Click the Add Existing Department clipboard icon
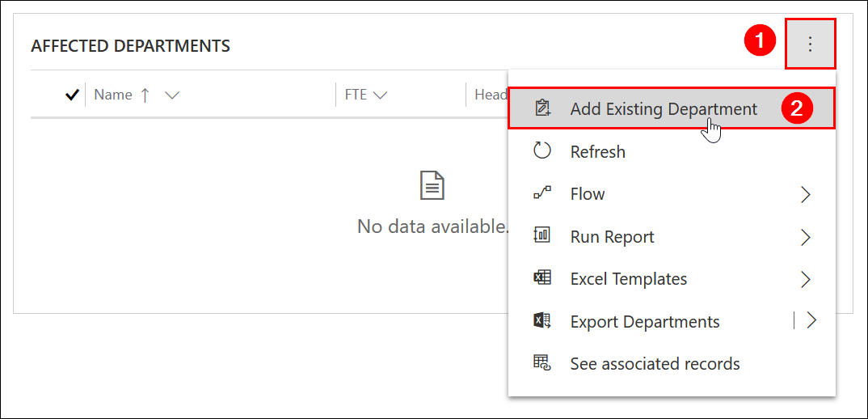 tap(542, 108)
